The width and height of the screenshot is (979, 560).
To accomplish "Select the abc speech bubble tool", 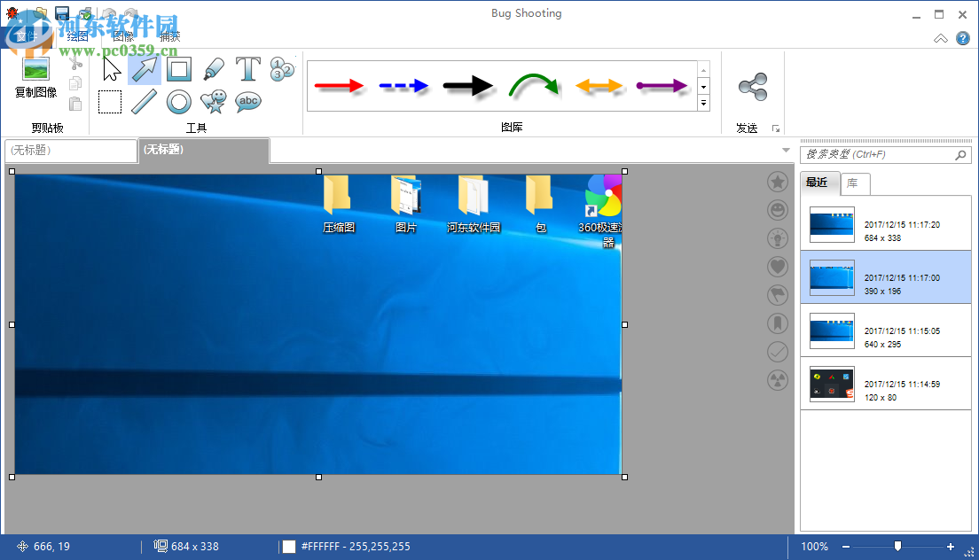I will tap(248, 102).
